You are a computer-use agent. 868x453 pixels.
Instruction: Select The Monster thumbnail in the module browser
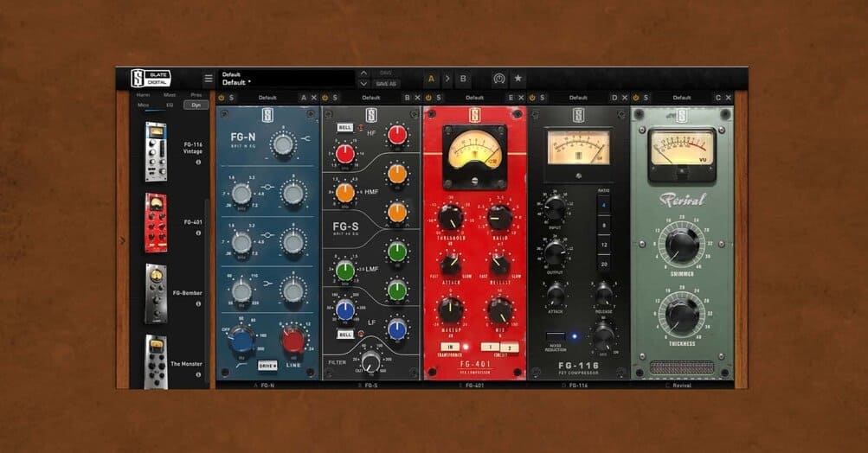pos(156,360)
